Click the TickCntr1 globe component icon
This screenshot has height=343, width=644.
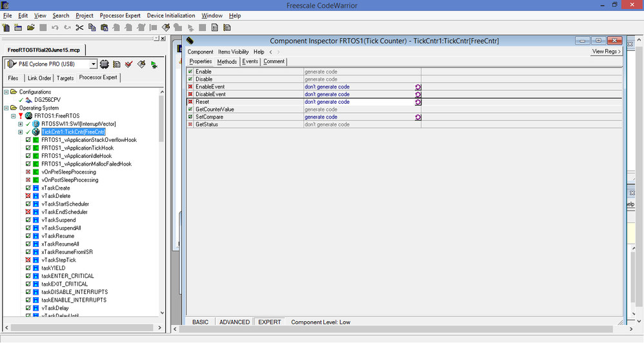point(35,132)
